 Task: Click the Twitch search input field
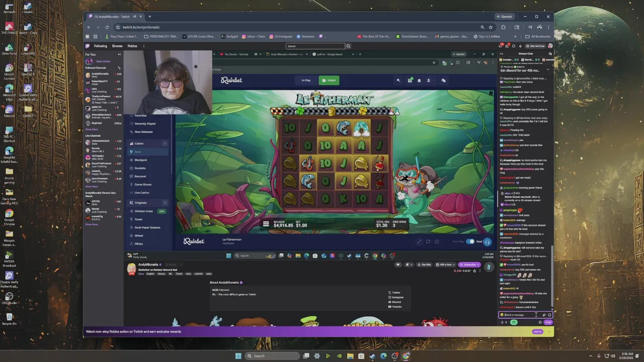coord(315,46)
